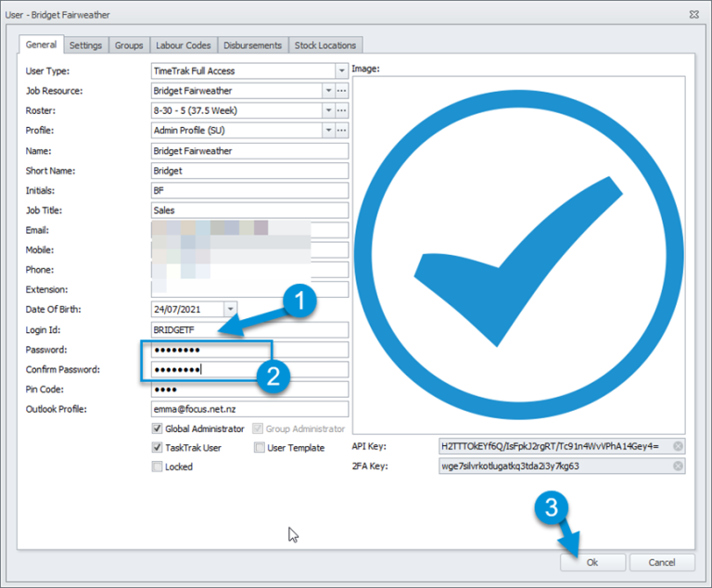Image resolution: width=712 pixels, height=588 pixels.
Task: Open the Date Of Birth calendar dropdown
Action: [x=230, y=310]
